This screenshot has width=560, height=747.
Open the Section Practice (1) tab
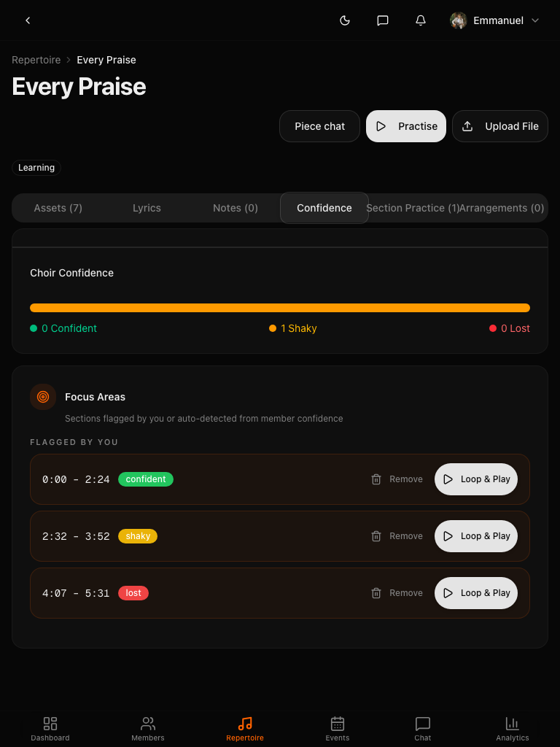pos(412,208)
